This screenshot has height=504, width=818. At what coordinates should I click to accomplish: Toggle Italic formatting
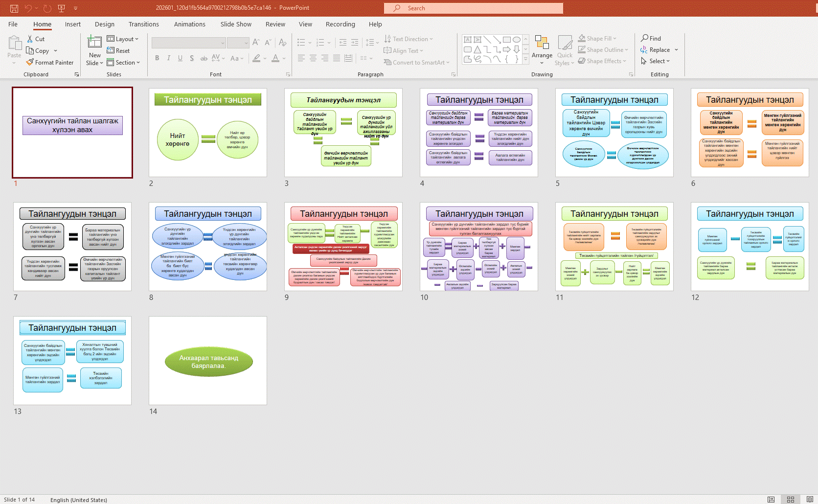[169, 58]
